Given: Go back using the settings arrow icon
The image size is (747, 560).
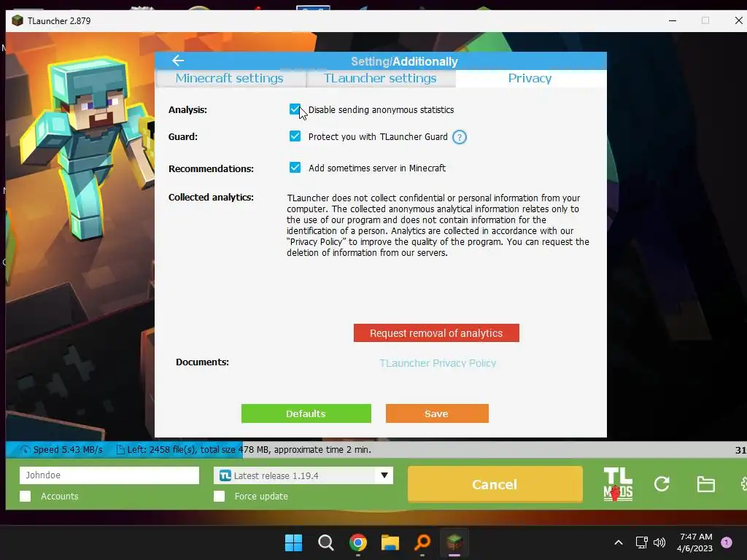Looking at the screenshot, I should (x=178, y=61).
